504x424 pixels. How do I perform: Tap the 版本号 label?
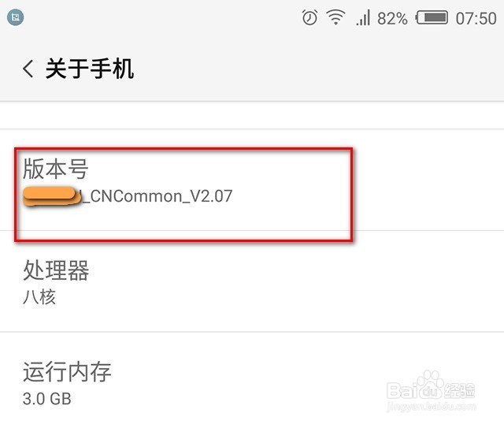[x=56, y=169]
